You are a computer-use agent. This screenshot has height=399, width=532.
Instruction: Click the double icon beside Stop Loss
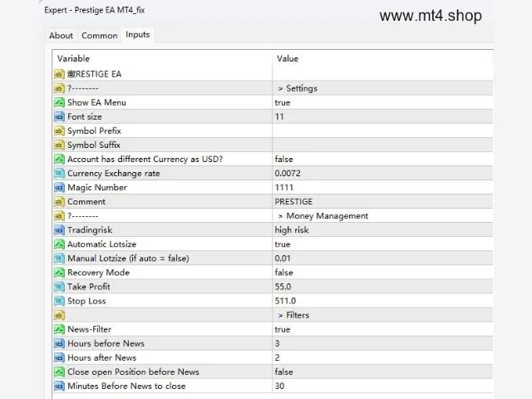[59, 301]
